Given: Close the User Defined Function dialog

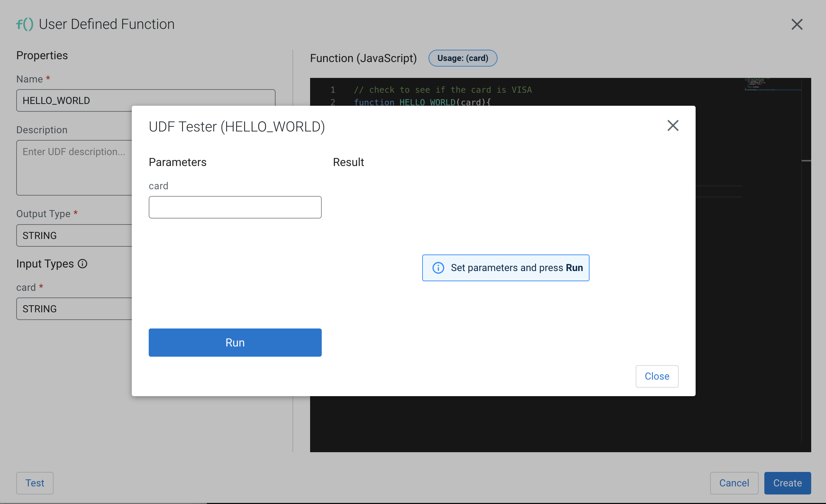Looking at the screenshot, I should [797, 24].
